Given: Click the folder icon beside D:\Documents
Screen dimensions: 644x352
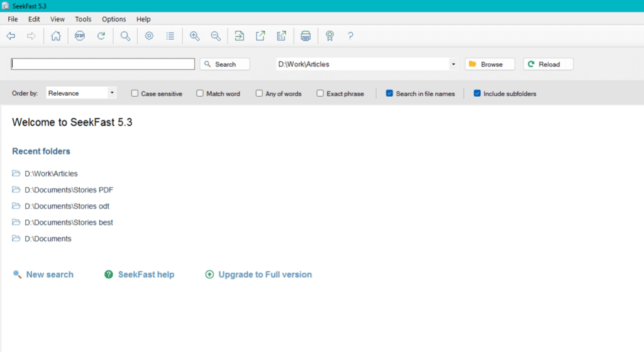Looking at the screenshot, I should pyautogui.click(x=16, y=238).
